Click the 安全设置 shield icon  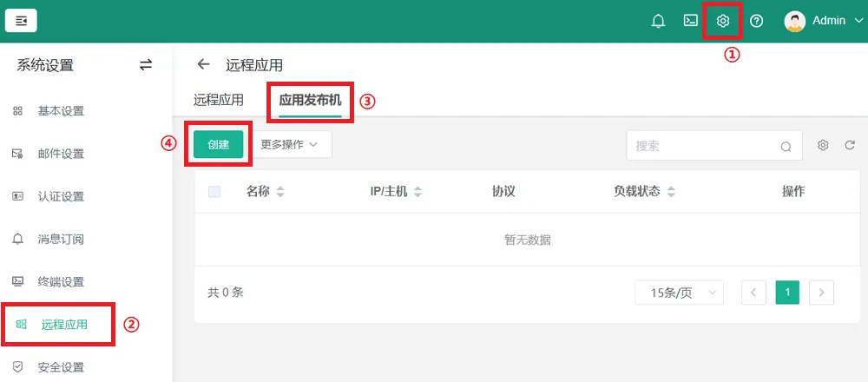pos(17,367)
